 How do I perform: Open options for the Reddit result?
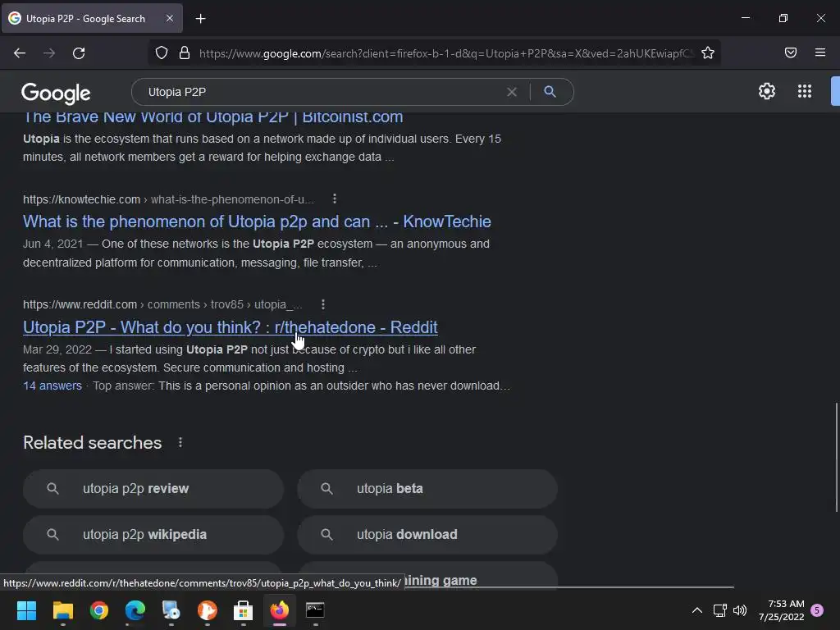pyautogui.click(x=322, y=304)
